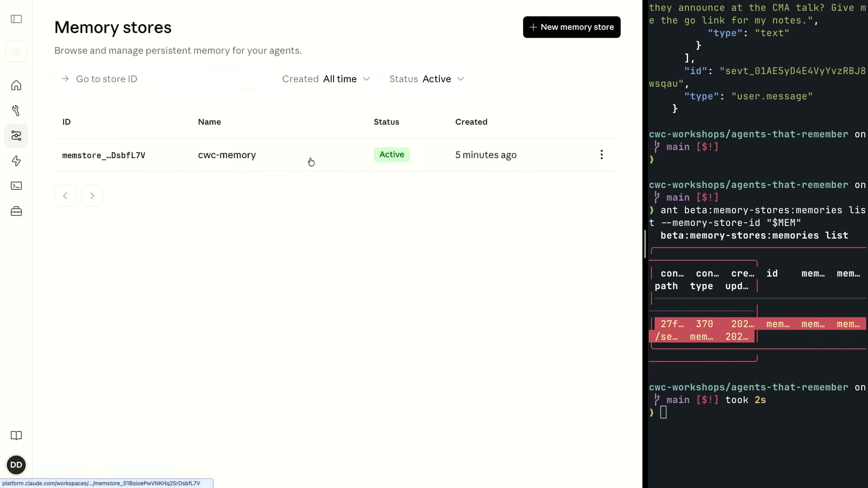Viewport: 868px width, 488px height.
Task: Expand the Created All time filter
Action: point(326,79)
